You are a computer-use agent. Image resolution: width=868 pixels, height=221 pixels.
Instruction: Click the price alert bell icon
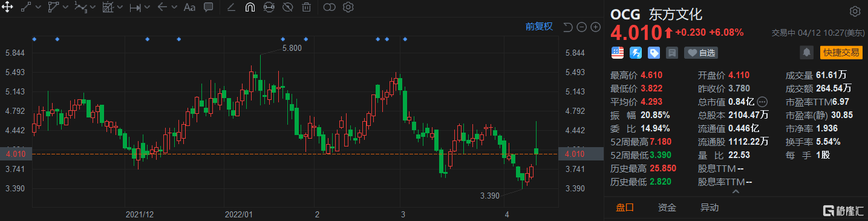[x=806, y=53]
